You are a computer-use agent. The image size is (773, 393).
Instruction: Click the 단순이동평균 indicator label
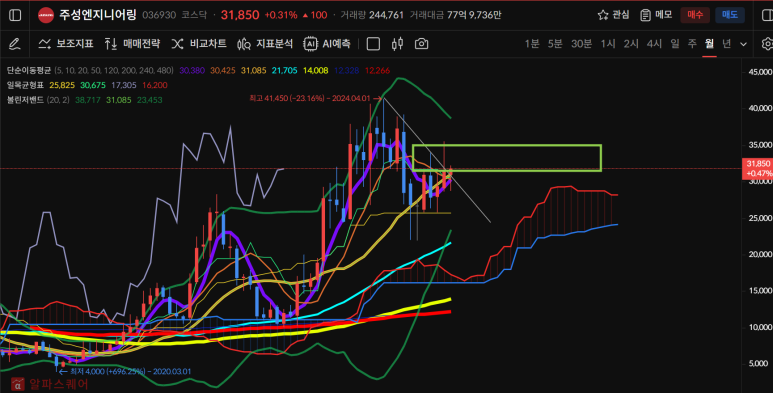[x=29, y=71]
